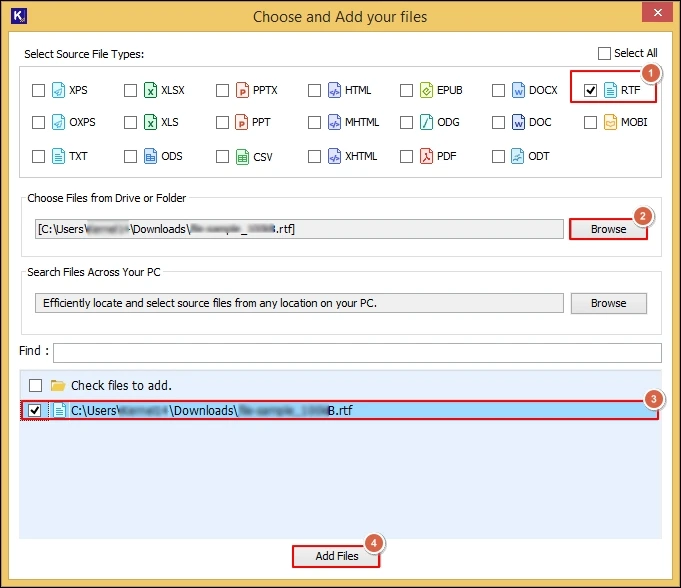Tick the MHTML checkbox
This screenshot has height=588, width=681.
pos(314,122)
